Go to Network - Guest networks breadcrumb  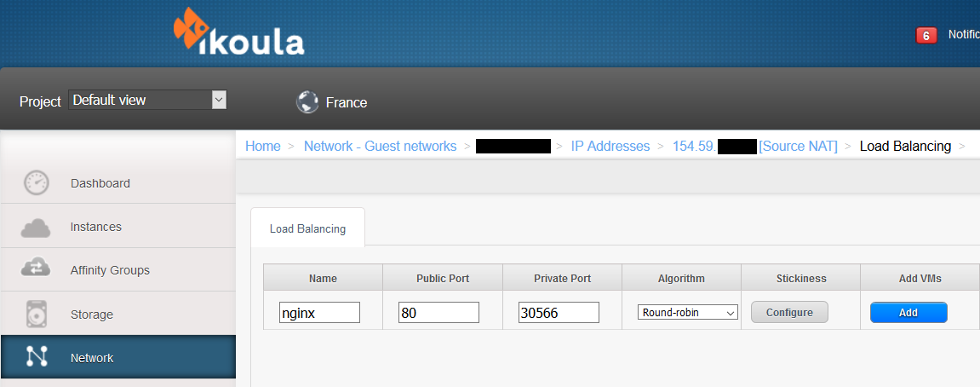[380, 146]
